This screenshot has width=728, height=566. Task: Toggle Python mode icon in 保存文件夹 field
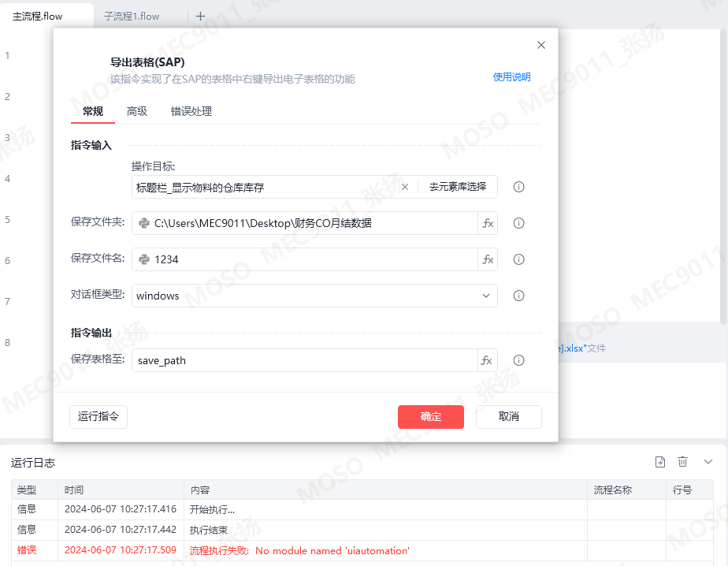[x=144, y=223]
